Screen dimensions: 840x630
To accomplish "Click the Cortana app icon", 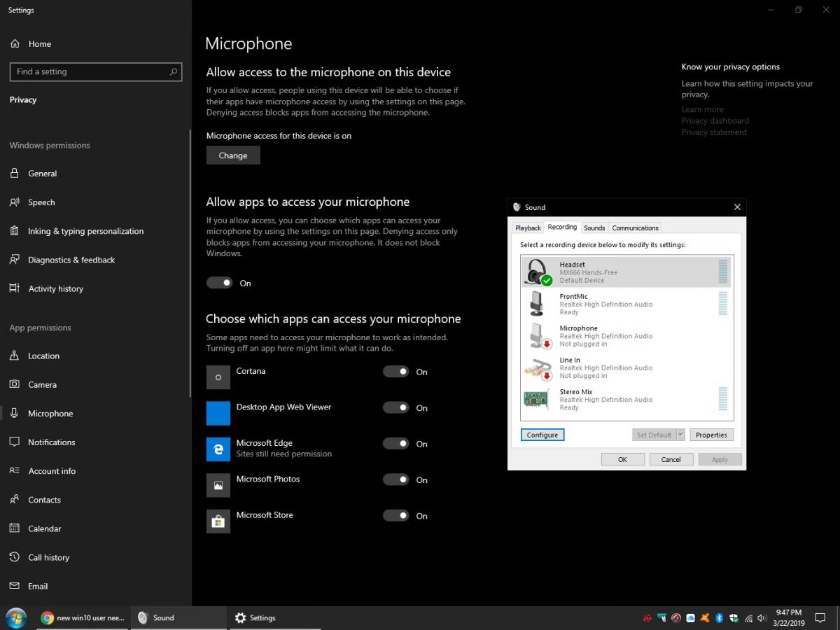I will [218, 377].
